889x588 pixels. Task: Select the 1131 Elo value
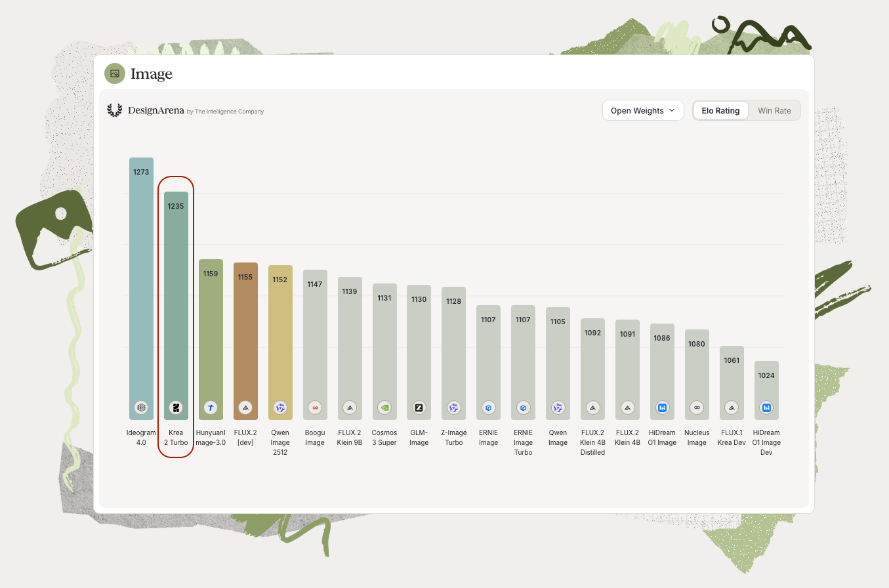pos(384,298)
